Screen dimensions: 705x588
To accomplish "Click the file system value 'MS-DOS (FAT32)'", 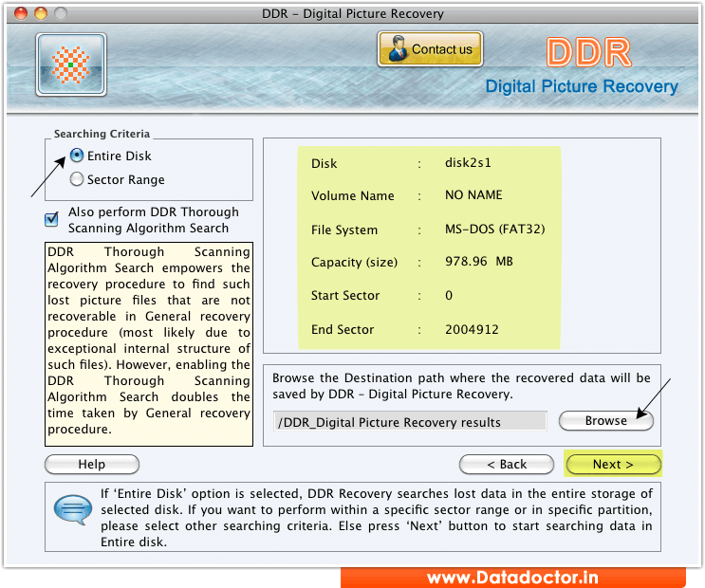I will click(x=494, y=230).
